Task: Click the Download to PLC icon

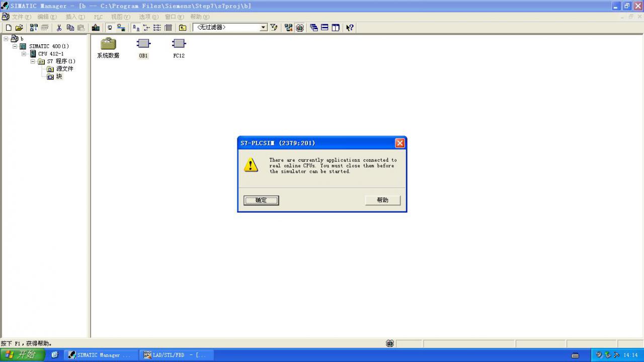Action: 96,28
